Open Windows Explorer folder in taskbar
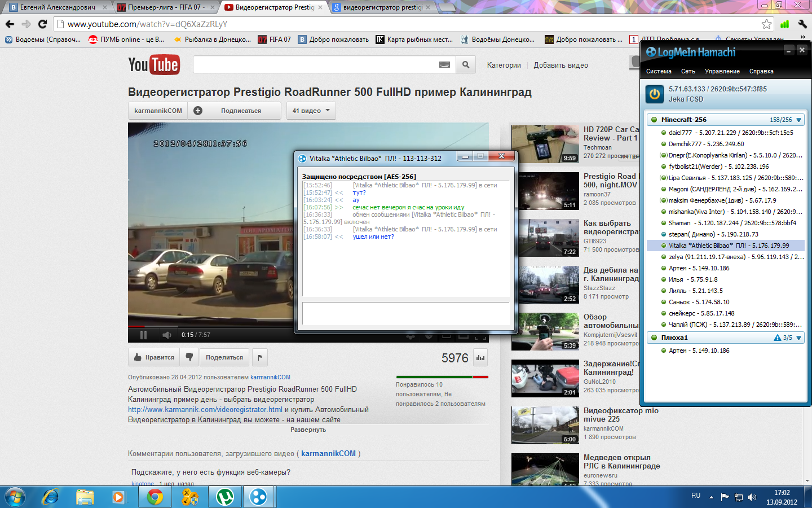Viewport: 812px width, 508px height. tap(85, 497)
